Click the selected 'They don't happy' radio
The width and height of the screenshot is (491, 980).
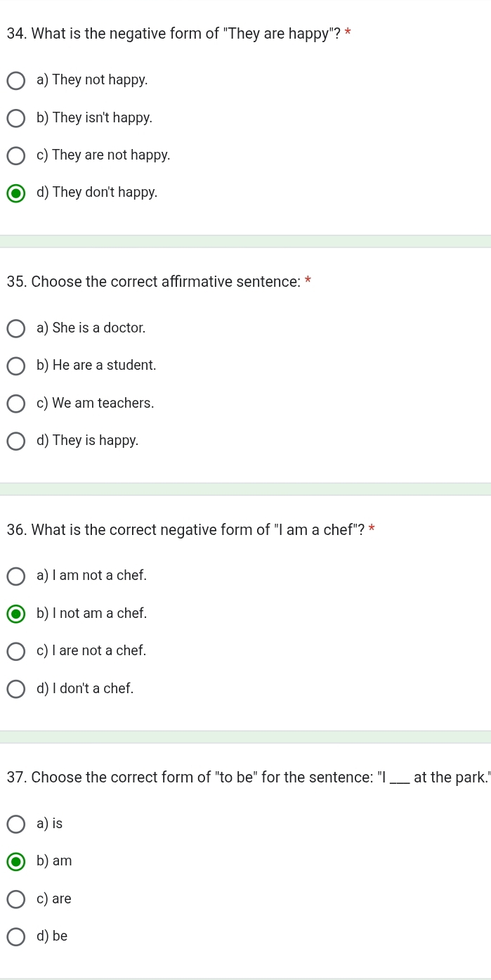(16, 193)
